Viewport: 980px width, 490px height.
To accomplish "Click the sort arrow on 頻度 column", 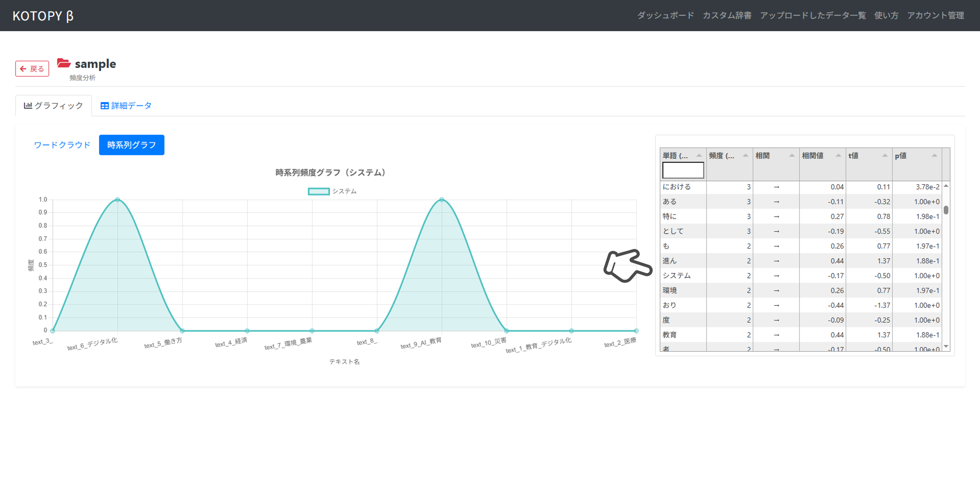I will pos(745,155).
